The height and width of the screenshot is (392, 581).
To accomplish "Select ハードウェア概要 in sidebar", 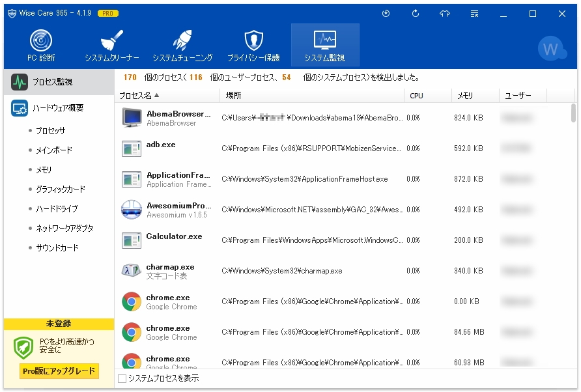I will [59, 108].
